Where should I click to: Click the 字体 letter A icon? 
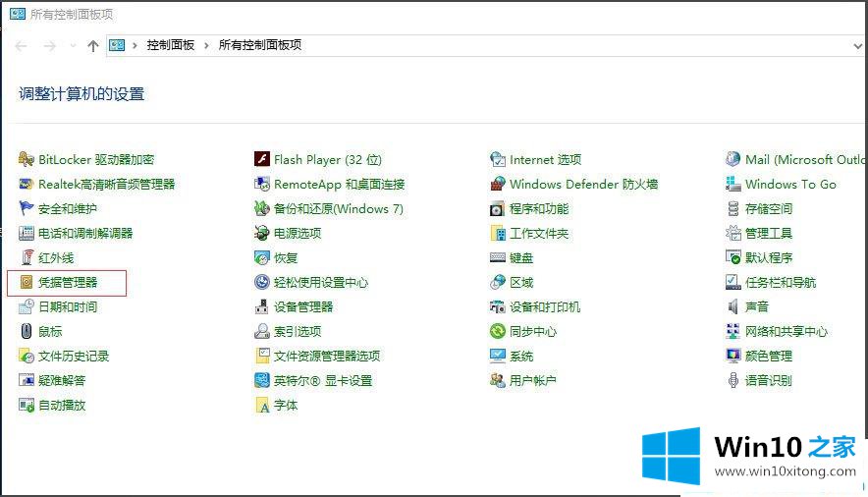262,405
